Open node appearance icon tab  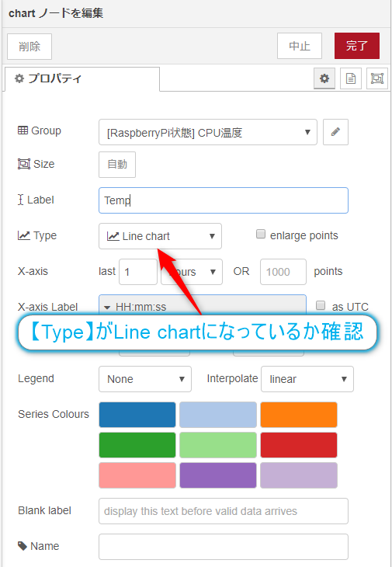tap(376, 78)
